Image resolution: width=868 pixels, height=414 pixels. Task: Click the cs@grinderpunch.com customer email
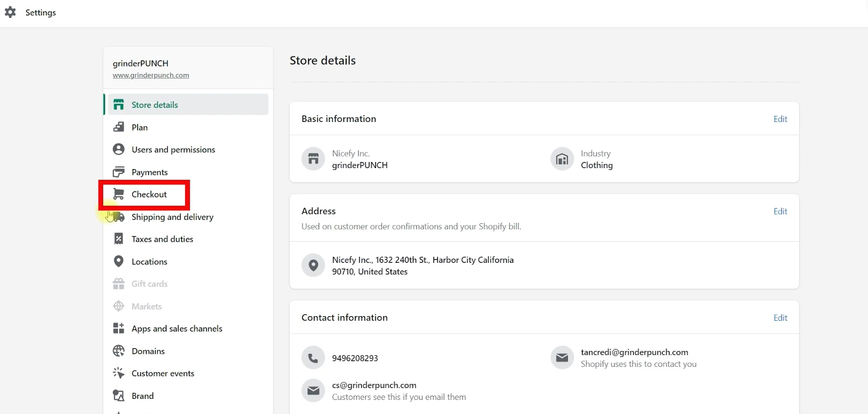374,385
